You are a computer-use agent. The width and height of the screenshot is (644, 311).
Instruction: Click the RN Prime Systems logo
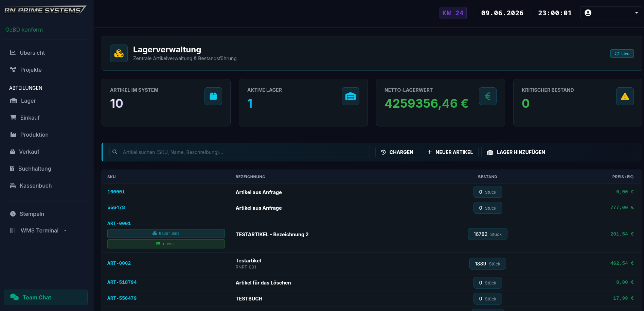[45, 10]
